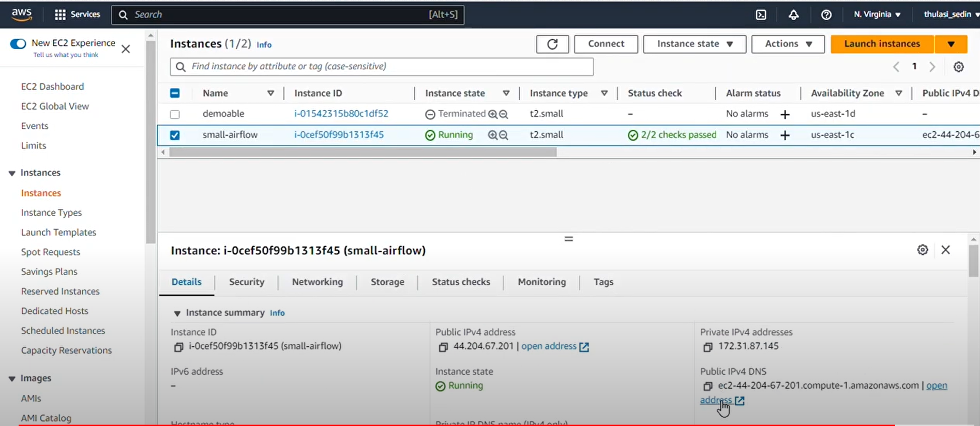Click the Connect button
This screenshot has width=980, height=426.
point(606,44)
